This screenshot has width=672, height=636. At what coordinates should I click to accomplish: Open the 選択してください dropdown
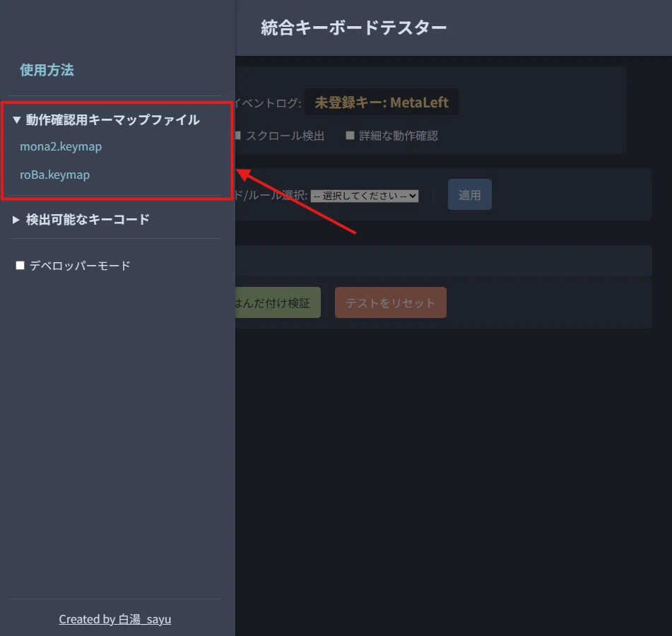pos(365,196)
